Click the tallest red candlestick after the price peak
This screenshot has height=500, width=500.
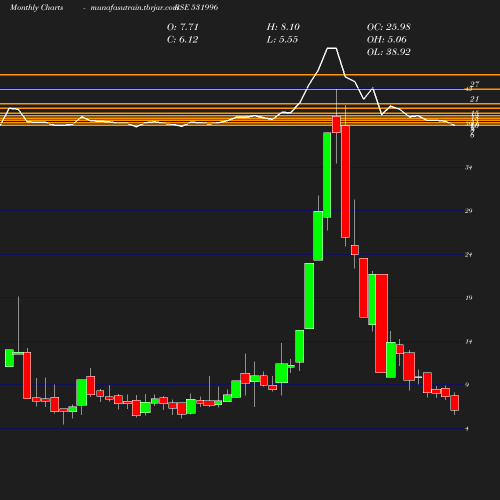pyautogui.click(x=345, y=182)
